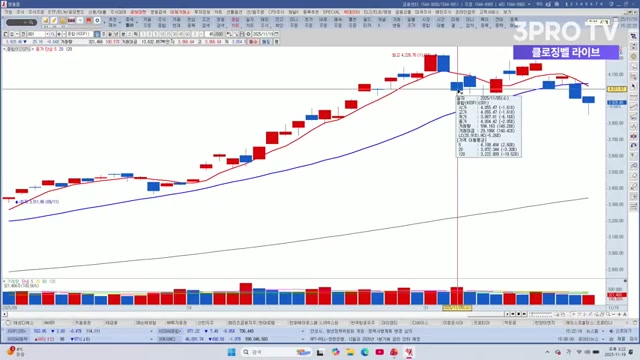Click the yellow pencil icon in the top toolbar
640x360 pixels.
tap(53, 20)
